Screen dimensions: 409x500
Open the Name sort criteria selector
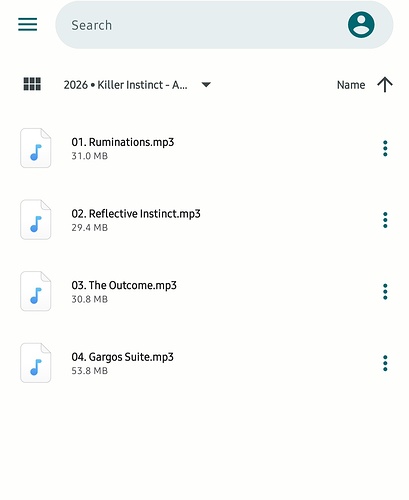pyautogui.click(x=351, y=85)
